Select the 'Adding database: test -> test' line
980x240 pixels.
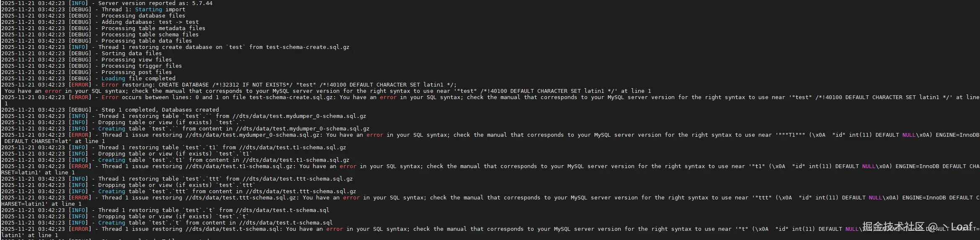pyautogui.click(x=150, y=22)
